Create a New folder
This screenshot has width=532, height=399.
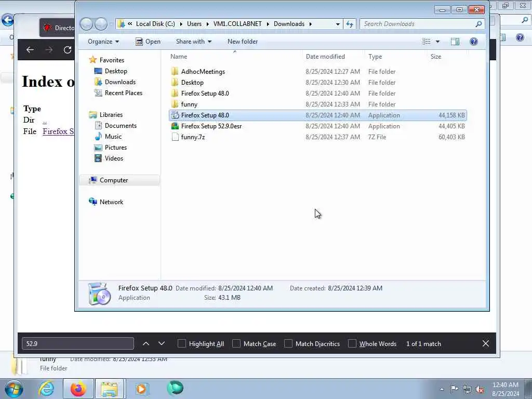243,42
